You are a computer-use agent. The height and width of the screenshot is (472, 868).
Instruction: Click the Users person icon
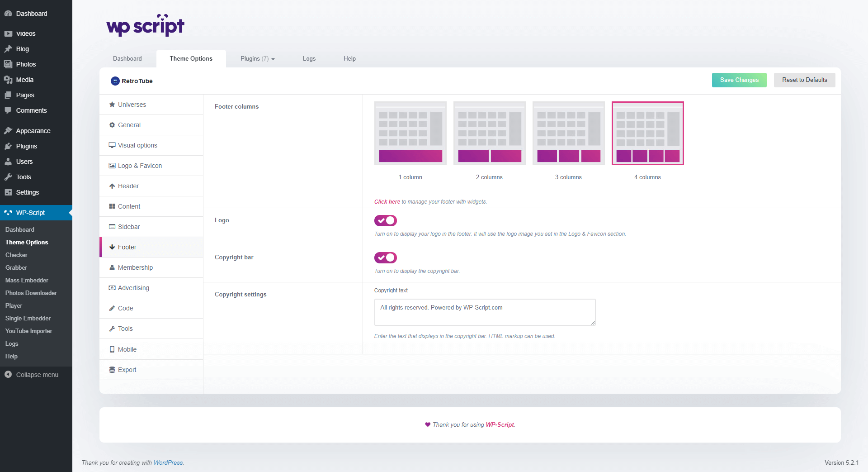click(8, 162)
